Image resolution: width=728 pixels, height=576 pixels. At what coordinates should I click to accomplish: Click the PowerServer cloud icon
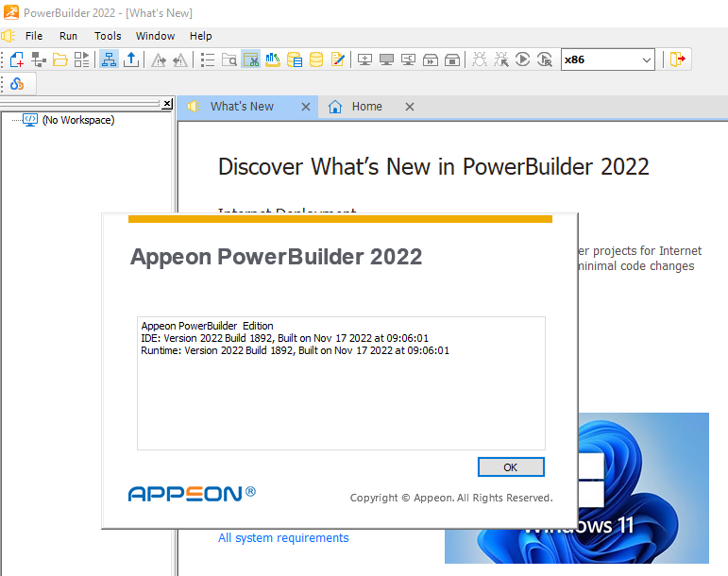17,84
